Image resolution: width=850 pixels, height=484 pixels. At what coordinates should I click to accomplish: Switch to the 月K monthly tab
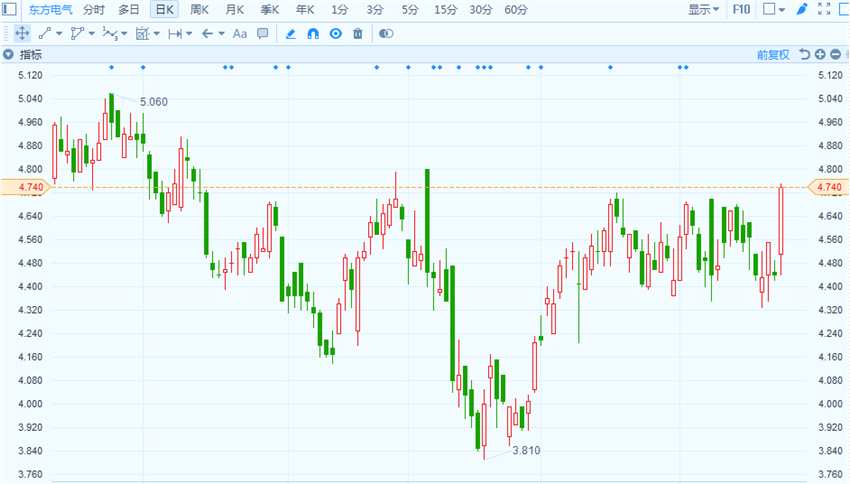pos(235,9)
